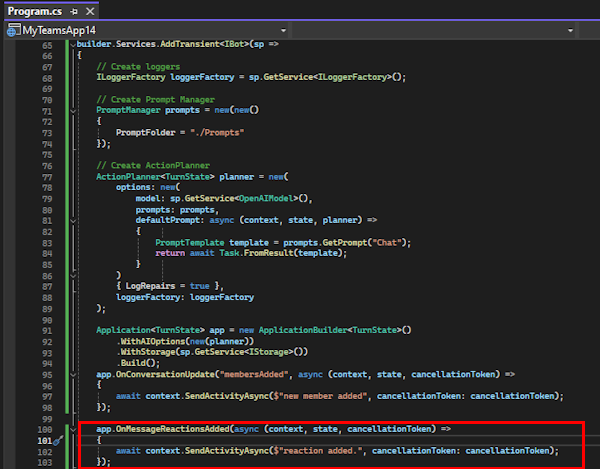
Task: Click line number 100
Action: coord(45,430)
